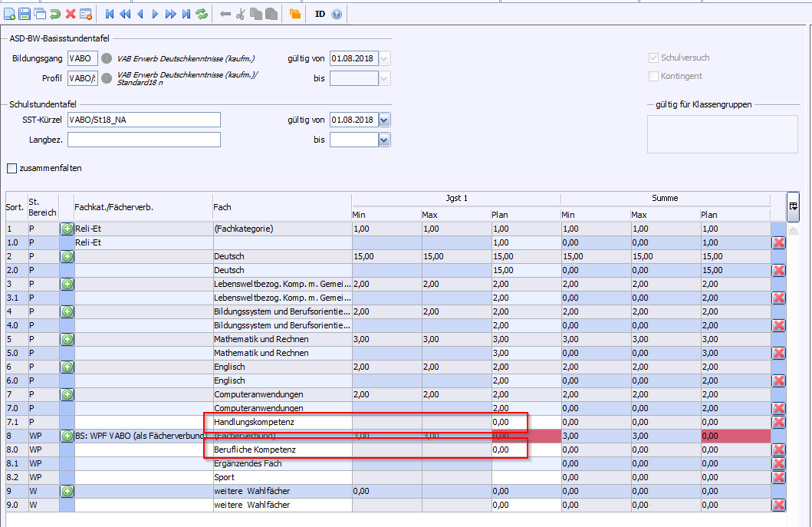This screenshot has width=812, height=527.
Task: Click the green plus in the Deutsch row
Action: (x=67, y=256)
